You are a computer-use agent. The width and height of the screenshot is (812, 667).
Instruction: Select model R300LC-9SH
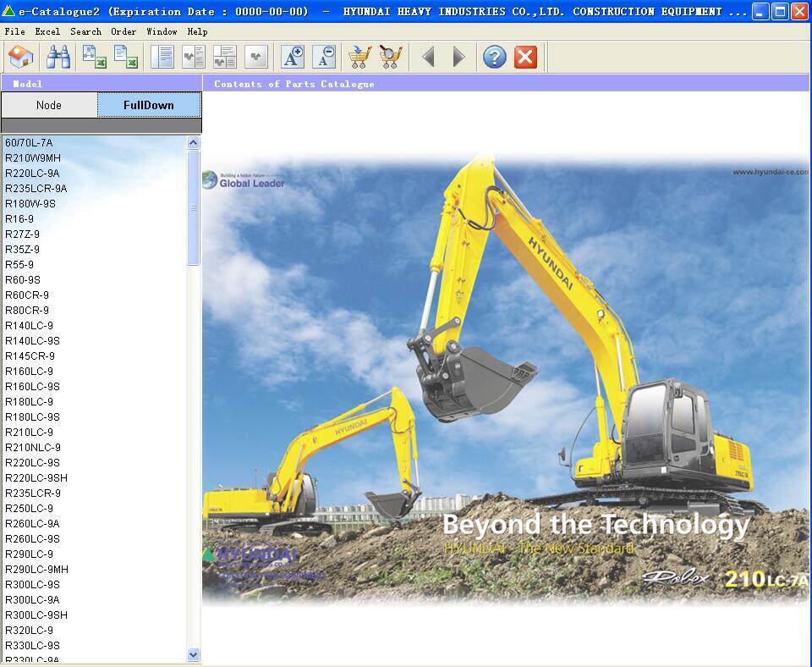(36, 615)
